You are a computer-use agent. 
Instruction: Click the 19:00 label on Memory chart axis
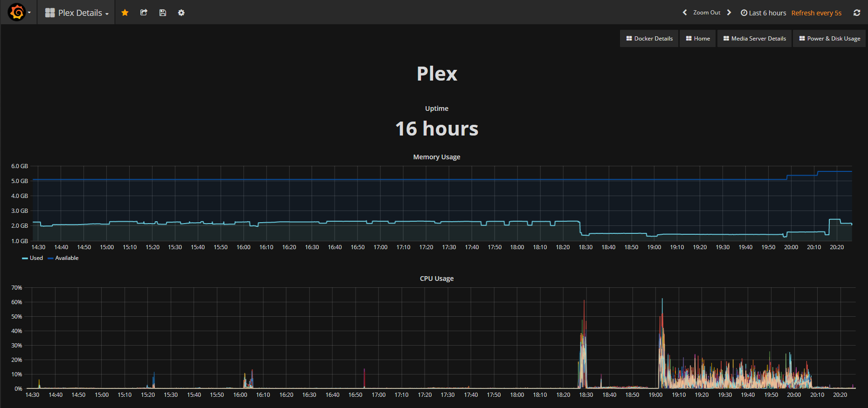point(654,247)
